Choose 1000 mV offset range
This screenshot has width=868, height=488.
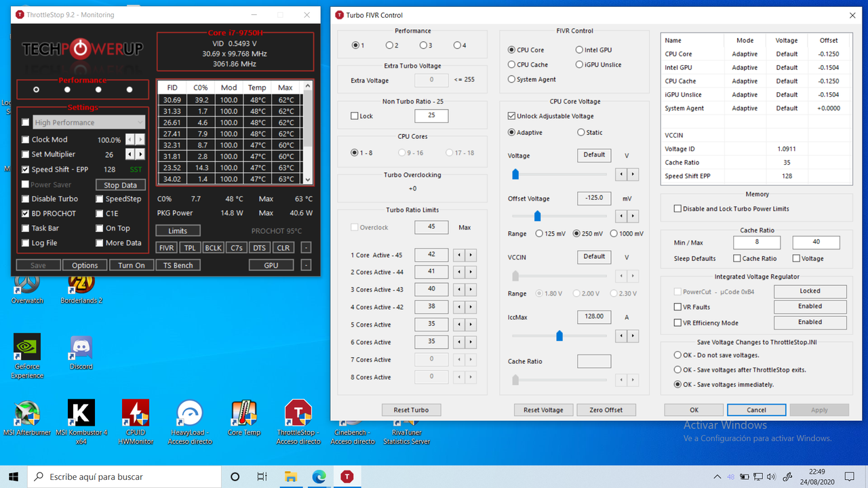(614, 234)
